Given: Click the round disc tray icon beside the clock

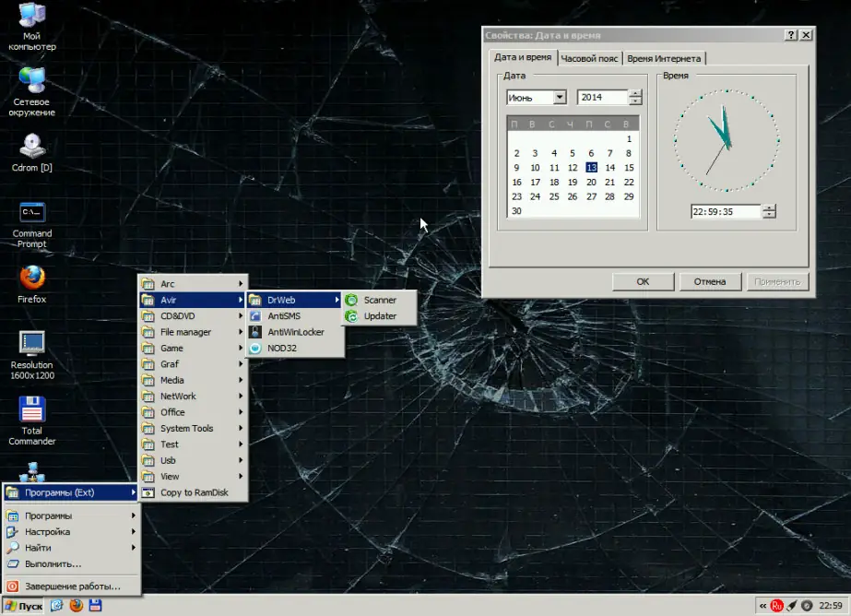Looking at the screenshot, I should [807, 606].
